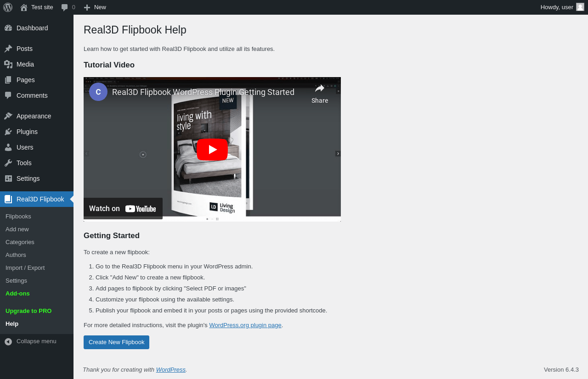This screenshot has width=588, height=379.
Task: Click the Getting Started heading
Action: coord(112,236)
